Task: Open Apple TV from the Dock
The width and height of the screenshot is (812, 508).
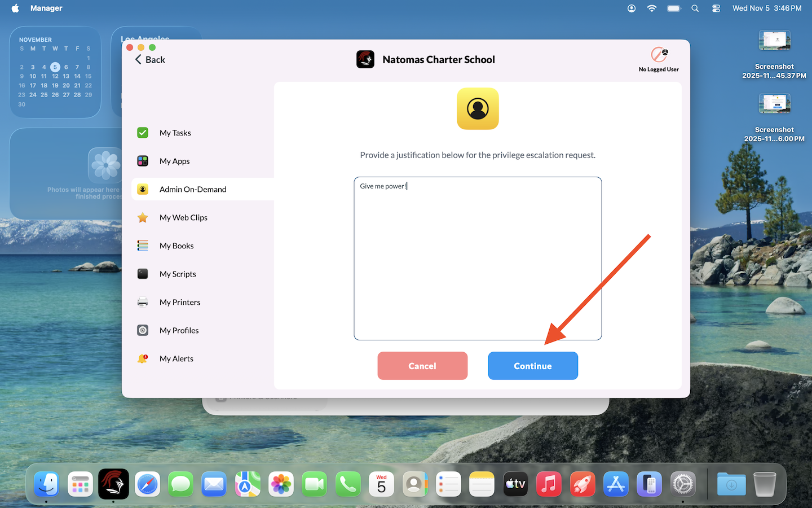Action: pos(515,484)
